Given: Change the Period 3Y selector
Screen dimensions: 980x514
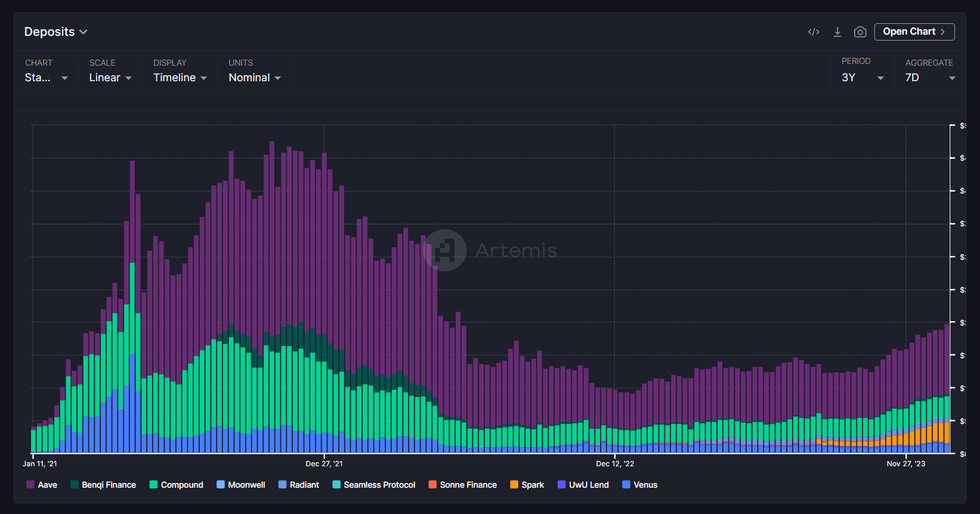Looking at the screenshot, I should point(862,78).
